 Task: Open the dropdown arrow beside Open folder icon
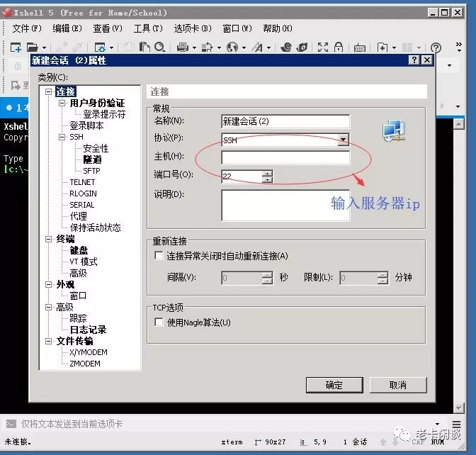(44, 47)
